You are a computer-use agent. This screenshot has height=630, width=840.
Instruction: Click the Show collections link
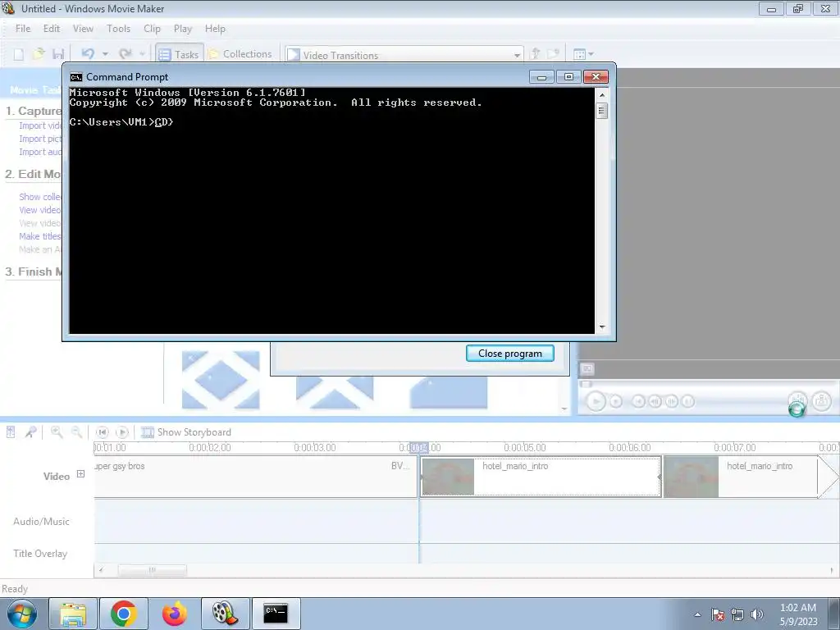[40, 197]
